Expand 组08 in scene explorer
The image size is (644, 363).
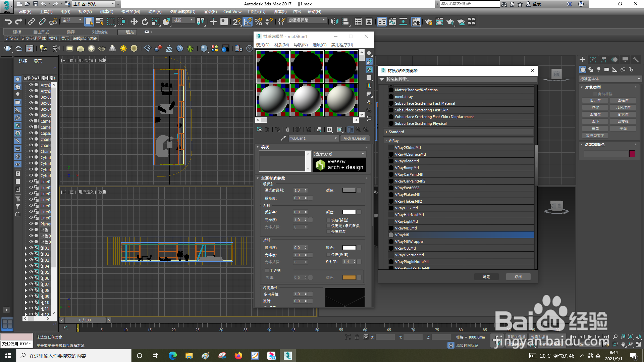(25, 291)
